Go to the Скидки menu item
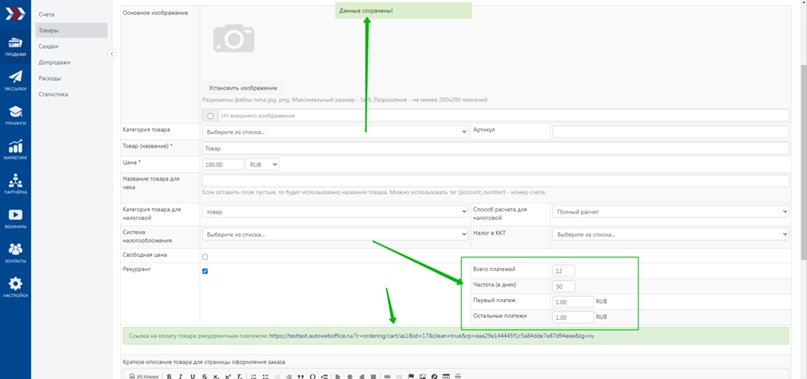Image resolution: width=807 pixels, height=379 pixels. click(x=48, y=46)
